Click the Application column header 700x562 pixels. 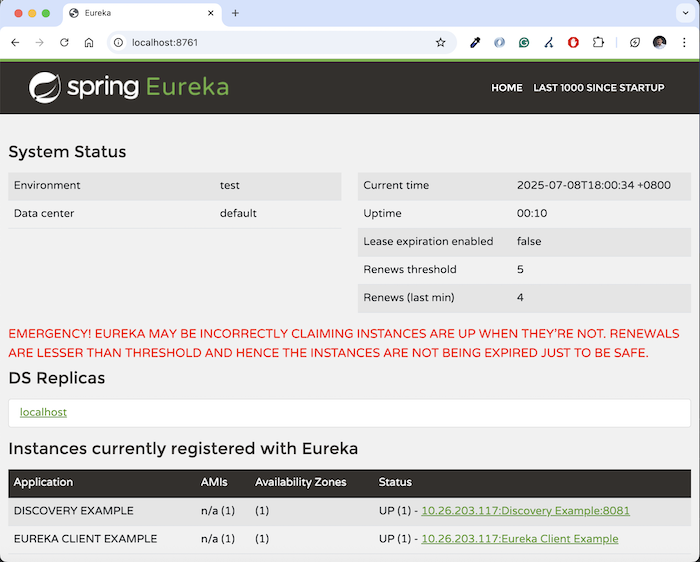point(43,482)
